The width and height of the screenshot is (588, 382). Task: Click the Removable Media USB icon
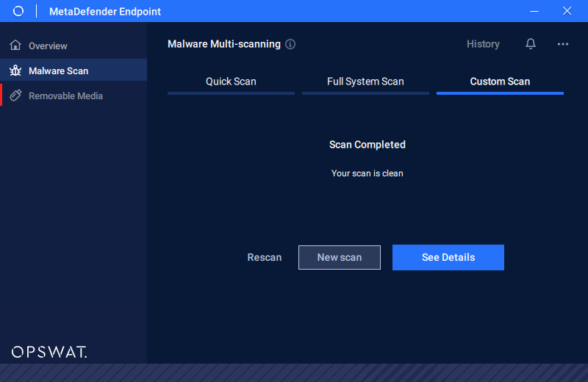[x=15, y=95]
